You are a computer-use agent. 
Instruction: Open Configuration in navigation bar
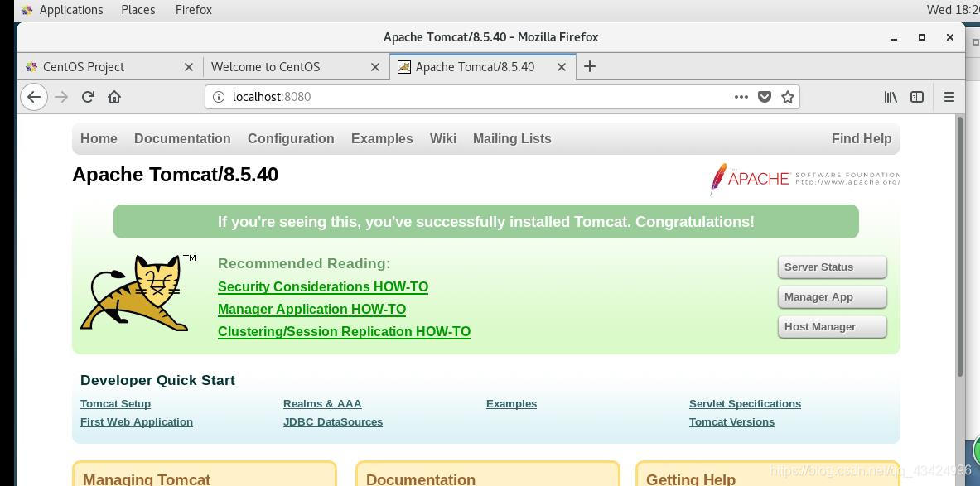tap(291, 138)
